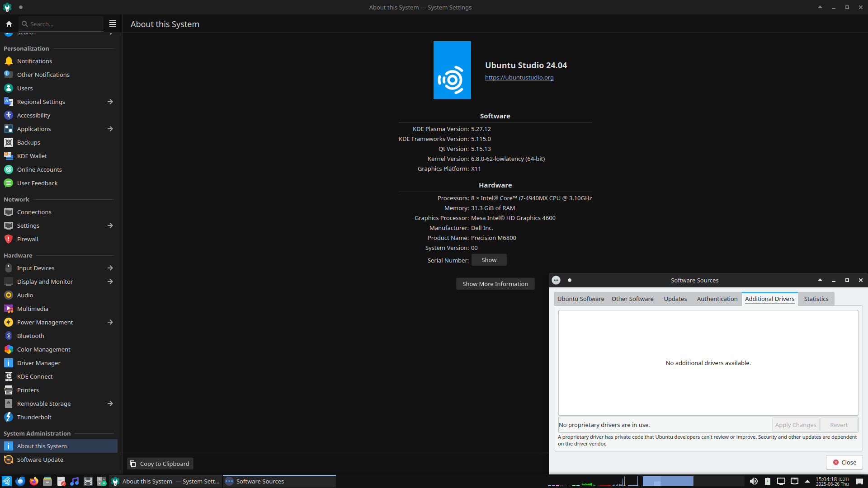Copy system info to clipboard
Screen dimensions: 868x488
(x=160, y=464)
